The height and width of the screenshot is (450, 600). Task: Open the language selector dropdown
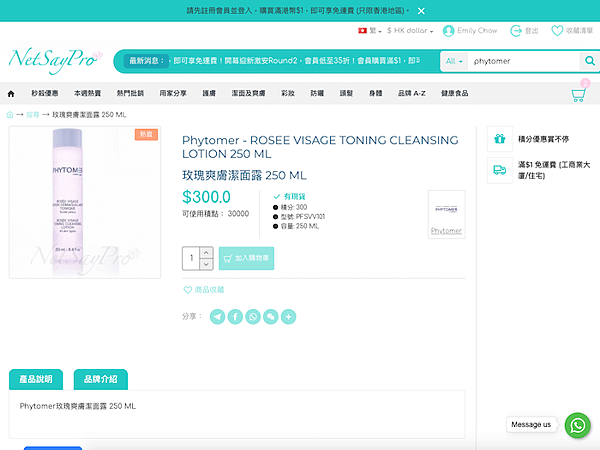pos(370,31)
